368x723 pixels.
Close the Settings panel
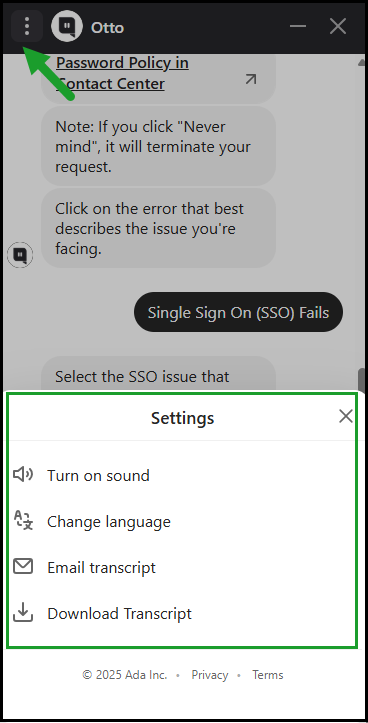(345, 416)
